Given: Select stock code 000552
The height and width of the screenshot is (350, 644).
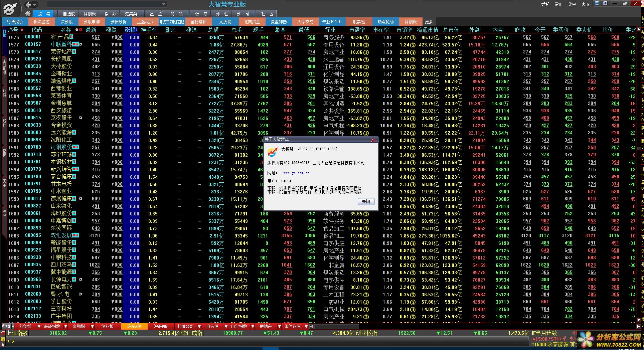Looking at the screenshot, I should tap(33, 81).
